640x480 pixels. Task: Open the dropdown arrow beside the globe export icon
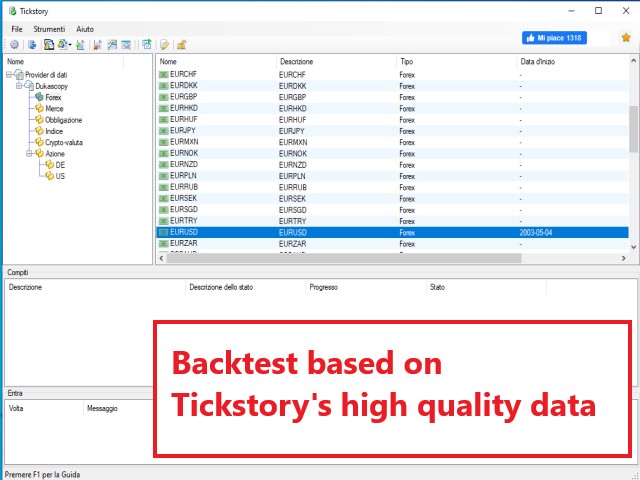[70, 45]
